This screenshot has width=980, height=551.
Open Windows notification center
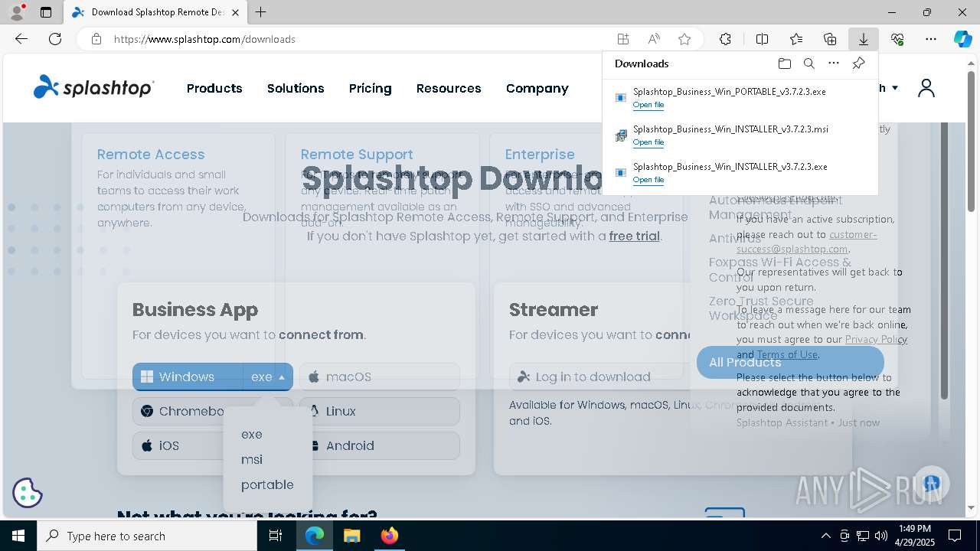[955, 536]
